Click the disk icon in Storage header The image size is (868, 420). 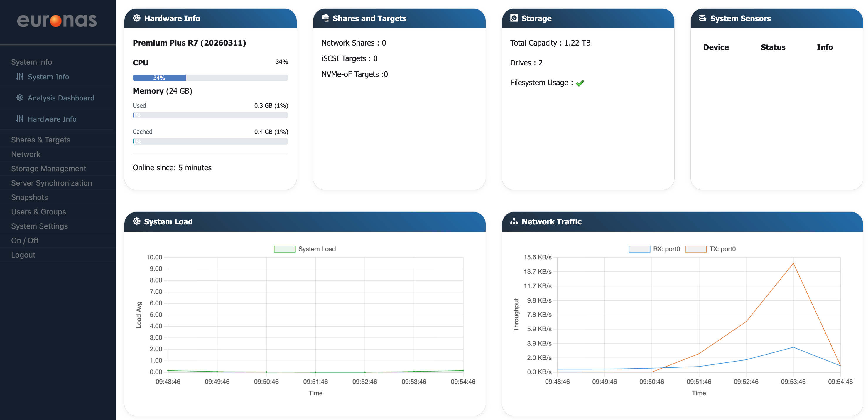[x=514, y=18]
